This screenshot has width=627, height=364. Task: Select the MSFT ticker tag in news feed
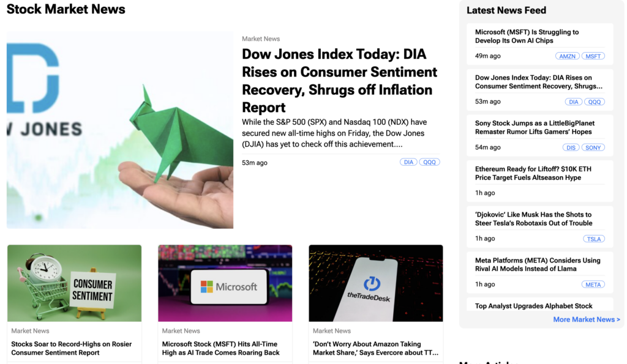click(x=593, y=56)
